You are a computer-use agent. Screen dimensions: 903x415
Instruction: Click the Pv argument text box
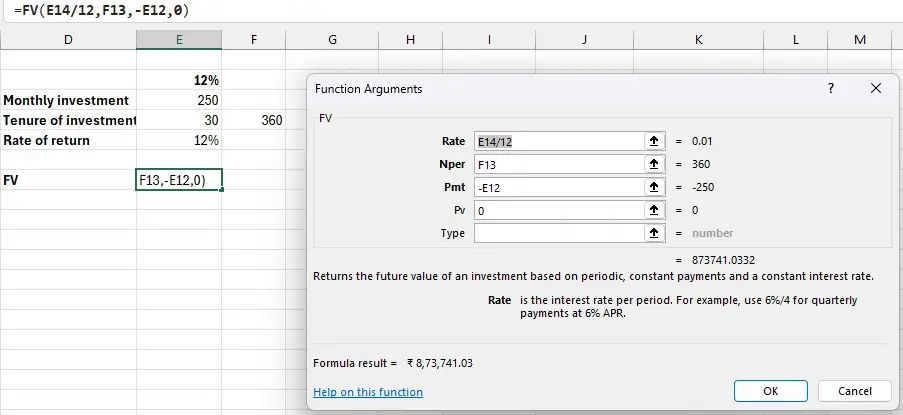tap(557, 211)
